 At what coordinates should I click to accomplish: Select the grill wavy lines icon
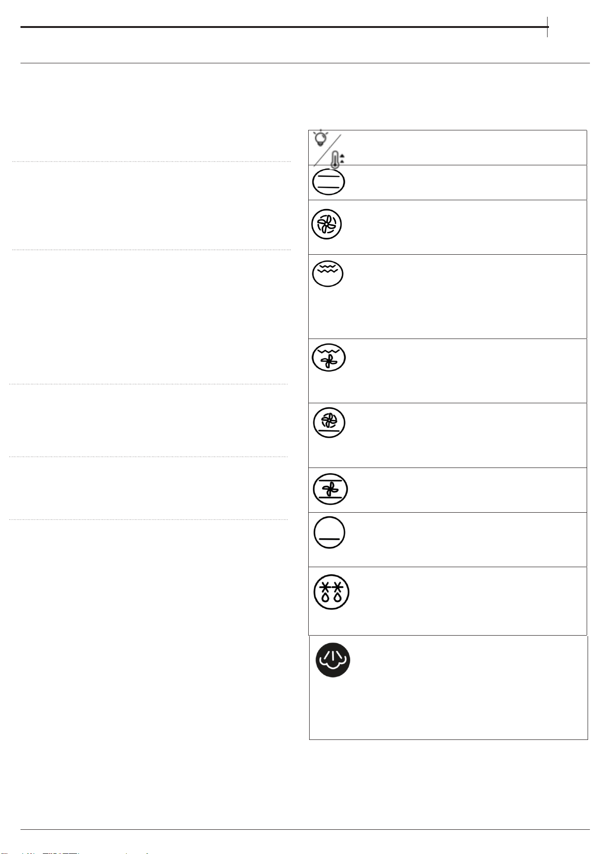pyautogui.click(x=328, y=273)
